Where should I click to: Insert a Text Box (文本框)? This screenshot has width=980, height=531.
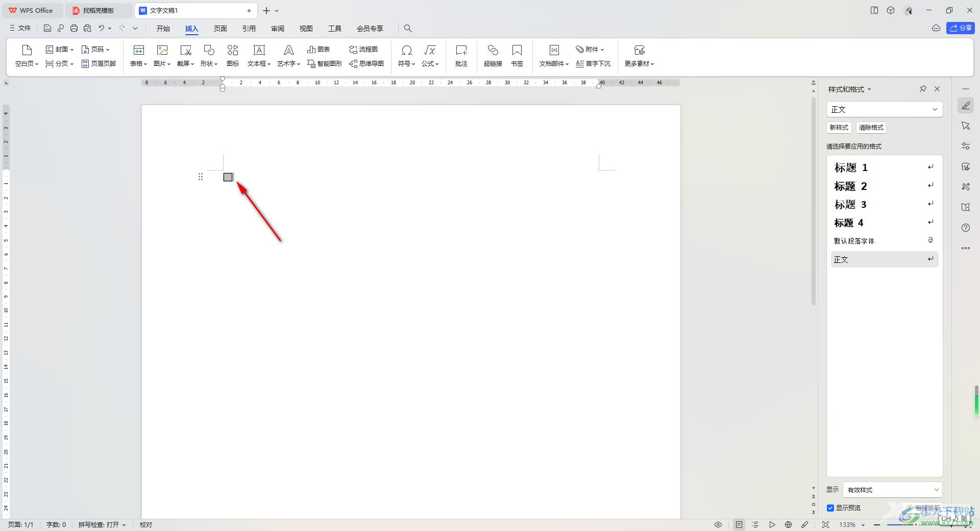(259, 56)
